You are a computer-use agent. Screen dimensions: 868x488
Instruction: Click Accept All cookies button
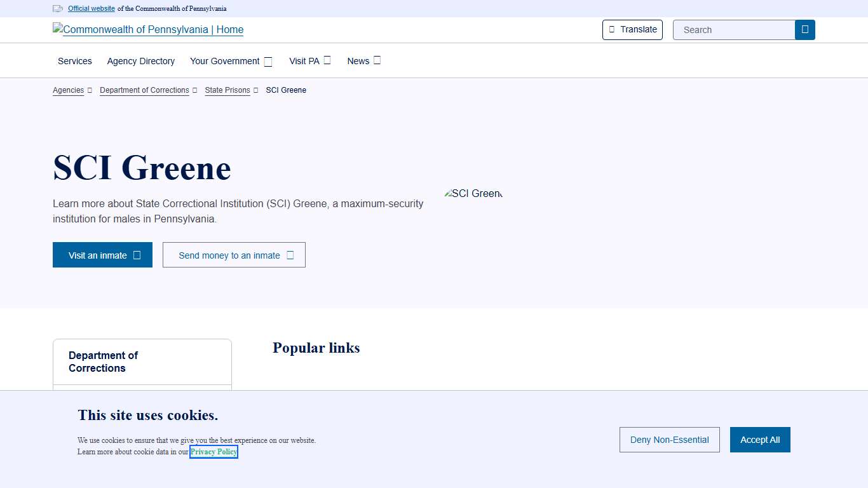[760, 440]
